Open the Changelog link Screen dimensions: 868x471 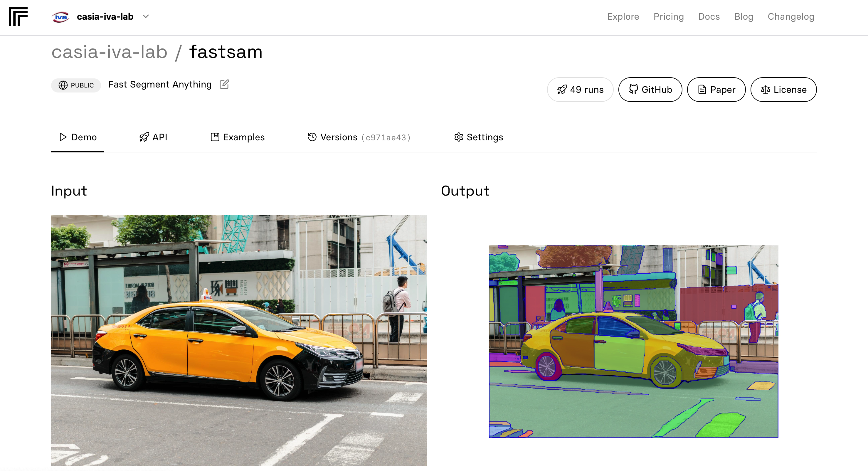pos(791,16)
